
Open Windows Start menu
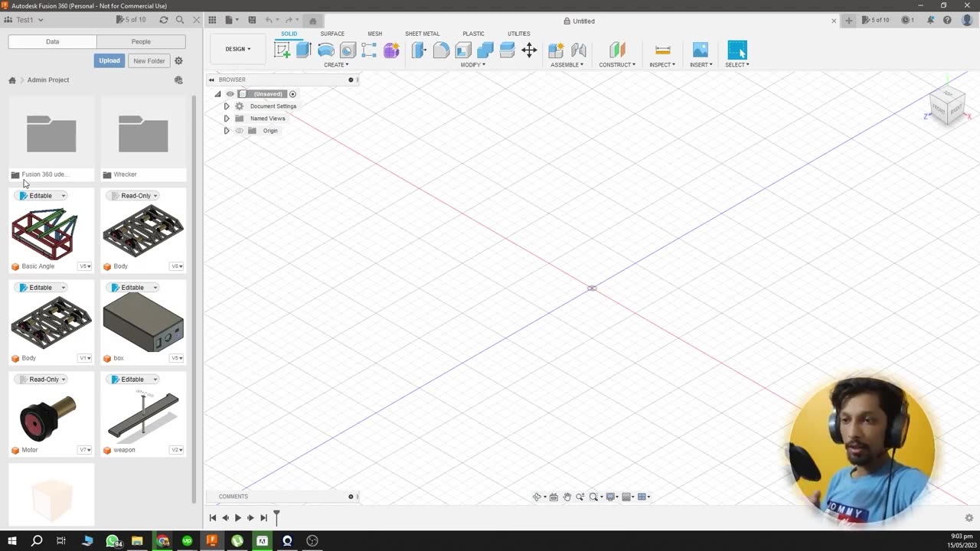point(12,541)
